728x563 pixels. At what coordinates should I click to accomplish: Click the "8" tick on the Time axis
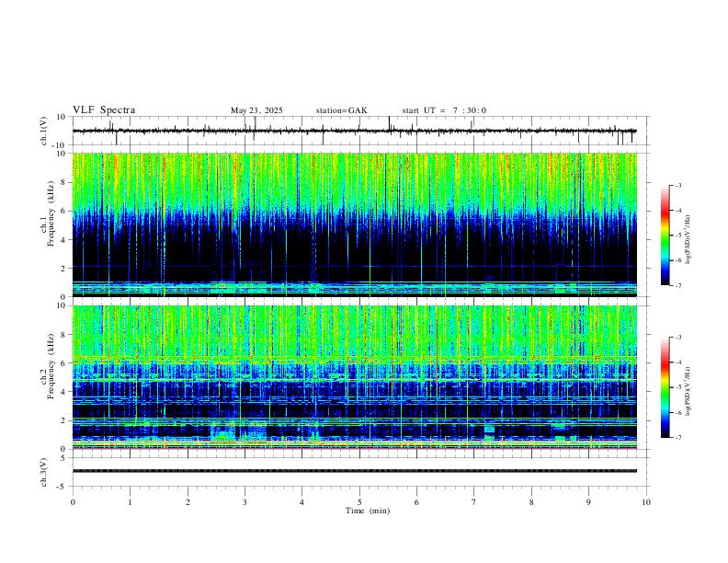pos(531,502)
